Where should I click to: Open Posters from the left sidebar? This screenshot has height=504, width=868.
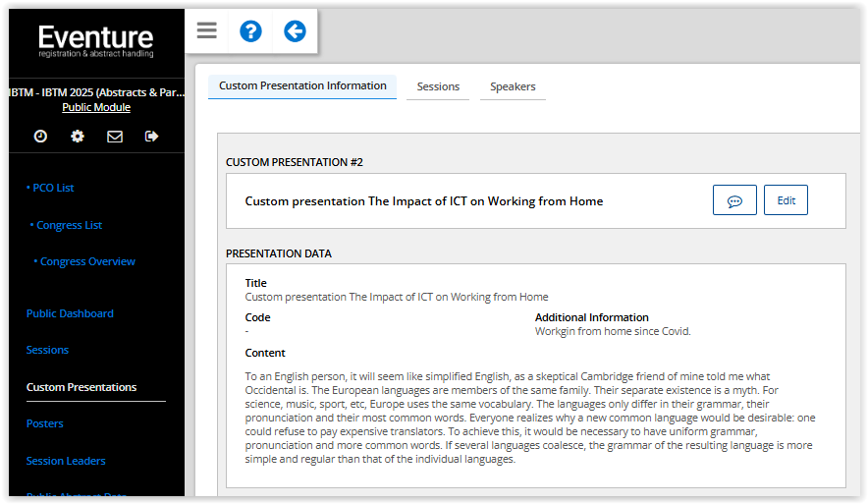click(45, 423)
